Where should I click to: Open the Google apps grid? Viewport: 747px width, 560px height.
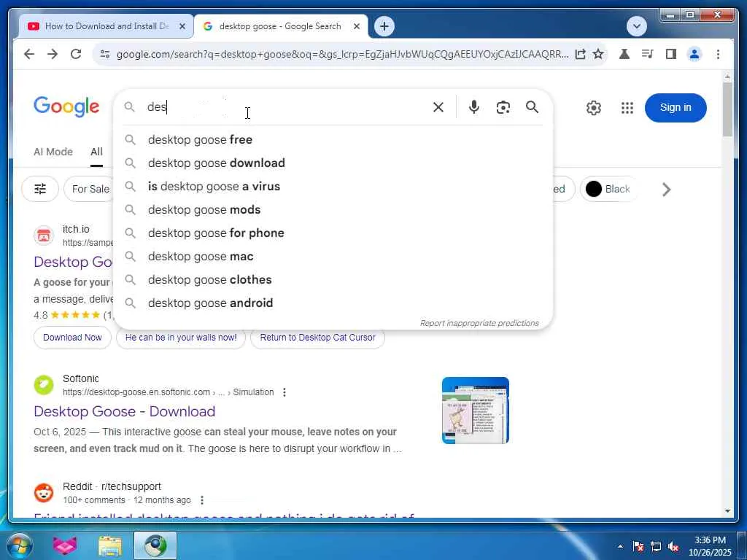point(627,108)
